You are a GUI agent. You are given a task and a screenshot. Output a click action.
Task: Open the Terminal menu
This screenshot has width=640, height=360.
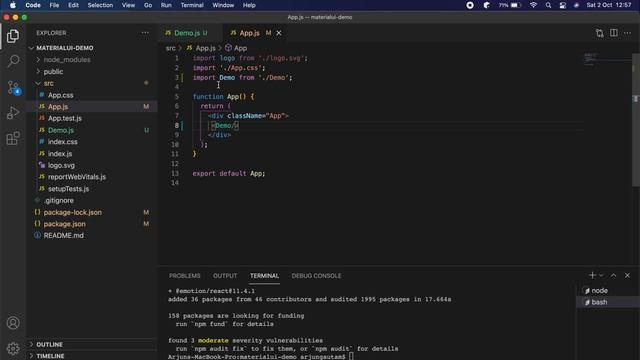click(192, 5)
